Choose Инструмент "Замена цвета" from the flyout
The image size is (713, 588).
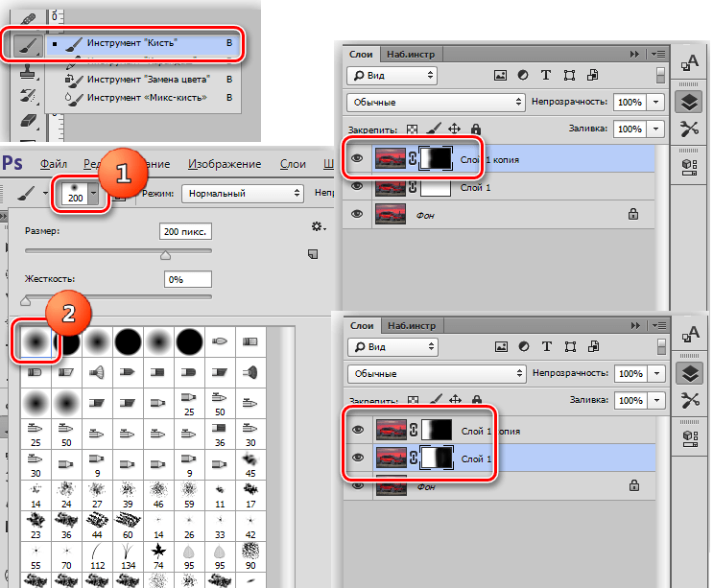(x=148, y=79)
